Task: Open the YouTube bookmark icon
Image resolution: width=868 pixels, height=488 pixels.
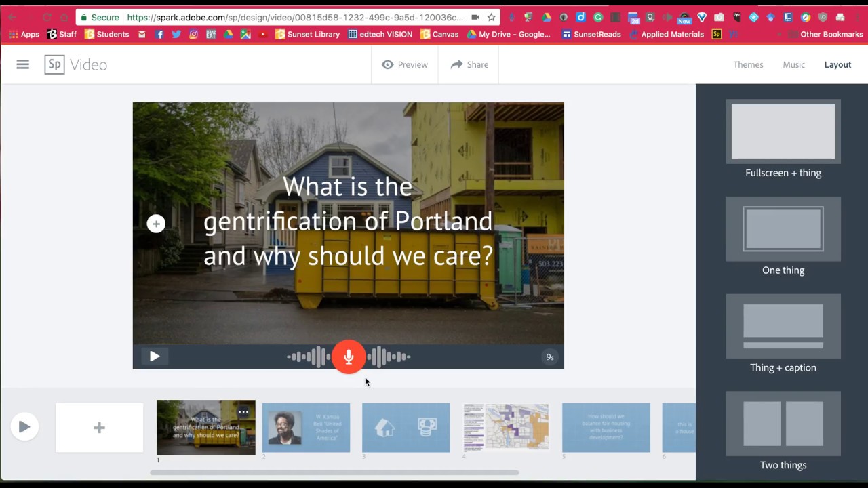Action: coord(262,34)
